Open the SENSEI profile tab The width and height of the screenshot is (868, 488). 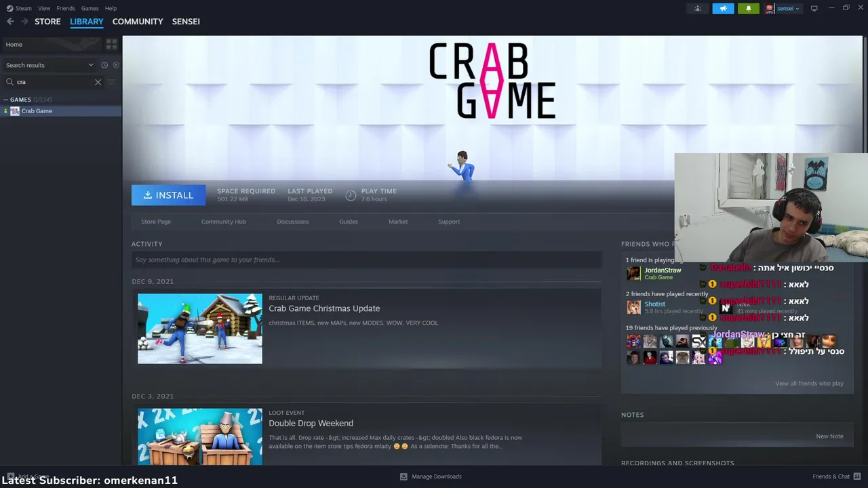point(186,22)
